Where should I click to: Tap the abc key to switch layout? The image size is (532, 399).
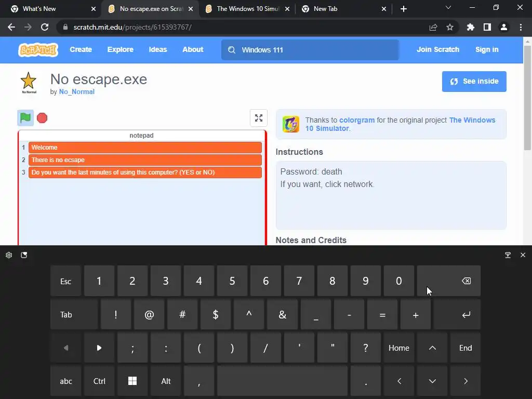pos(66,381)
